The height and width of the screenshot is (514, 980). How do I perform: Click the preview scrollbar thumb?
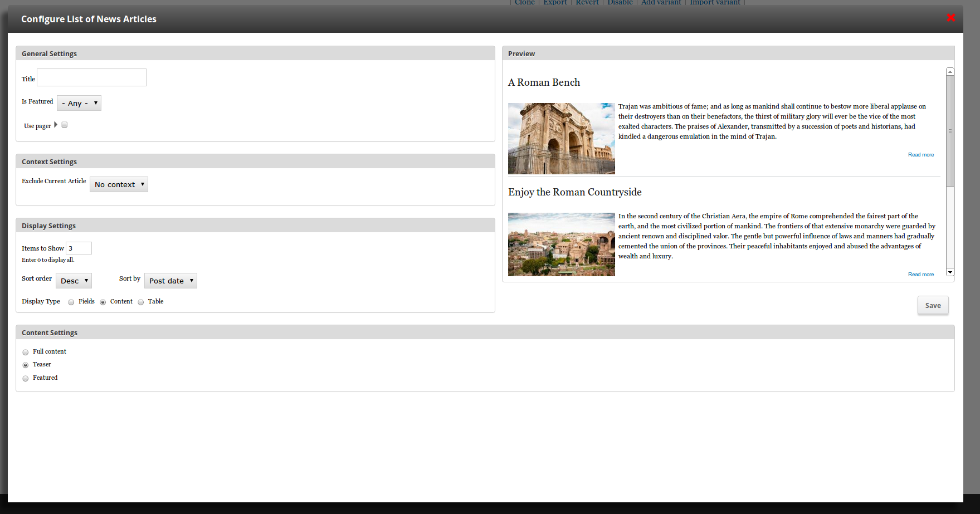pyautogui.click(x=950, y=131)
